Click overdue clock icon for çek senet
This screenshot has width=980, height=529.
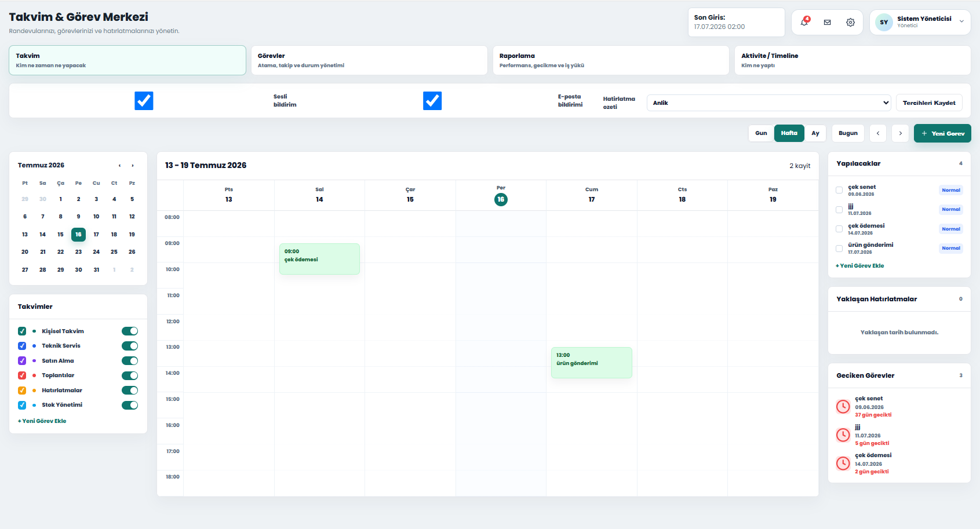(843, 407)
